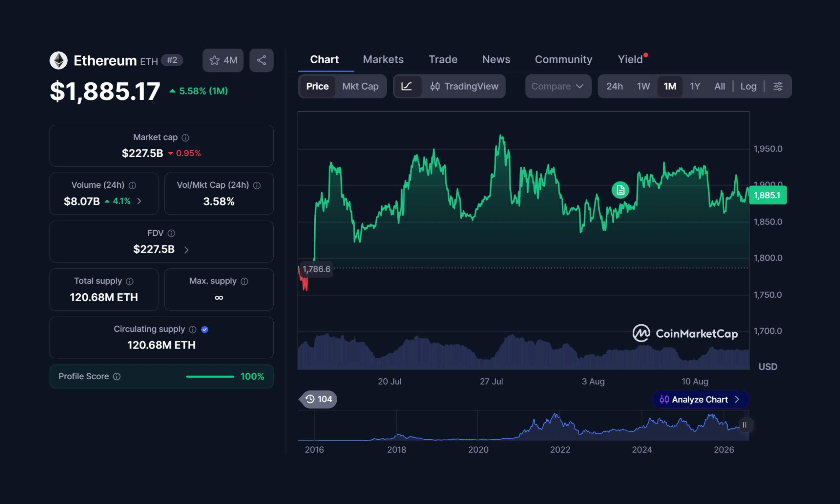Click the 100% profile score value

pos(252,377)
